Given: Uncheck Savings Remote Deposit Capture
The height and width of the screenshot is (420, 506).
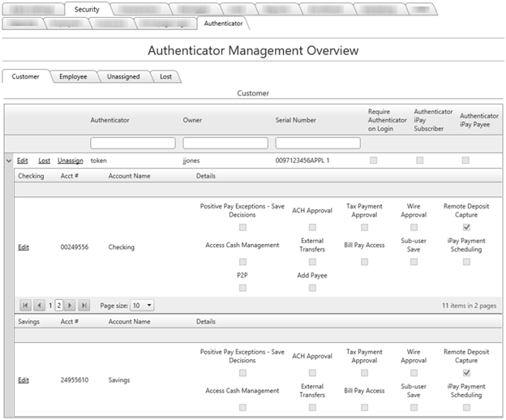Looking at the screenshot, I should click(466, 373).
